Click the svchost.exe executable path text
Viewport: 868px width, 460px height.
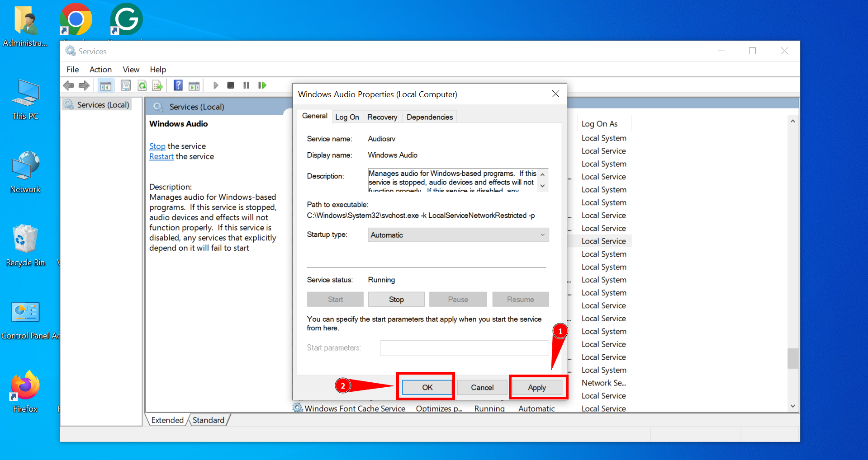tap(421, 216)
